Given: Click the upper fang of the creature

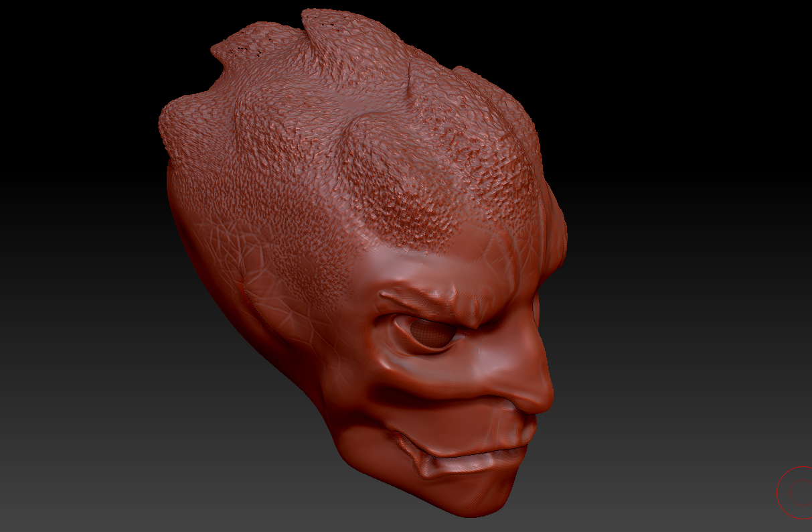Looking at the screenshot, I should (x=426, y=463).
